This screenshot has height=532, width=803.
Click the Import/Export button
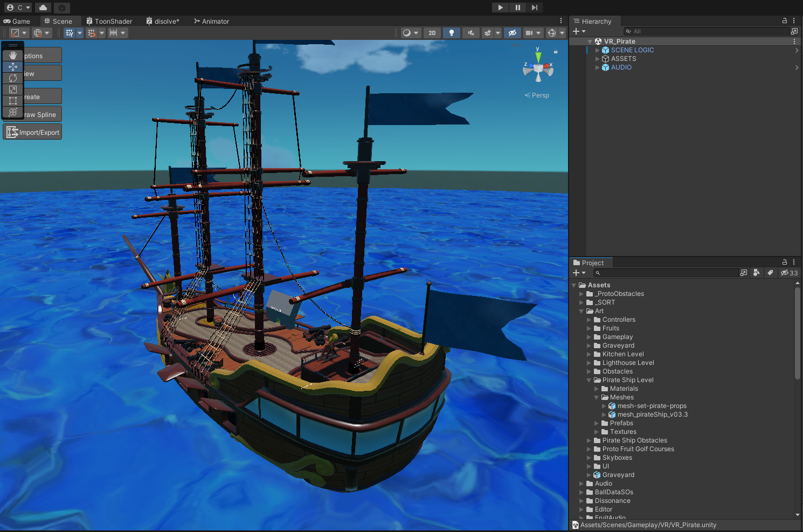click(33, 132)
